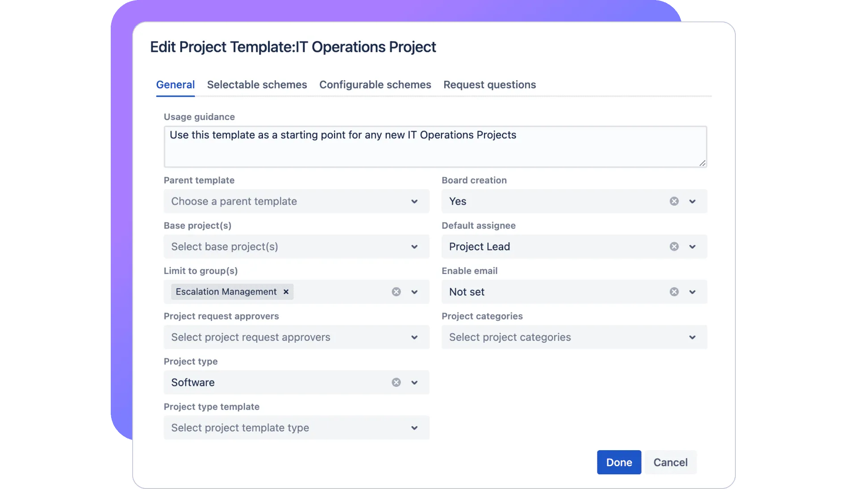This screenshot has height=489, width=868.
Task: Clear the Enable email value
Action: click(674, 292)
